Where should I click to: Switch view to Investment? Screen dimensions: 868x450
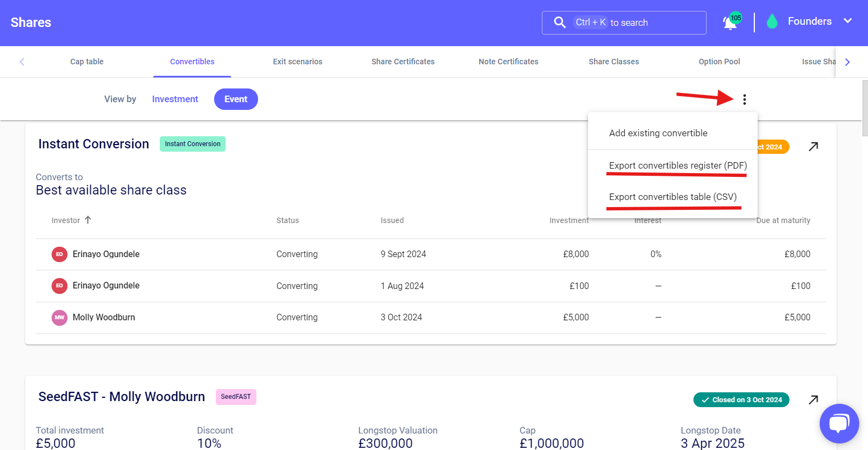click(175, 99)
